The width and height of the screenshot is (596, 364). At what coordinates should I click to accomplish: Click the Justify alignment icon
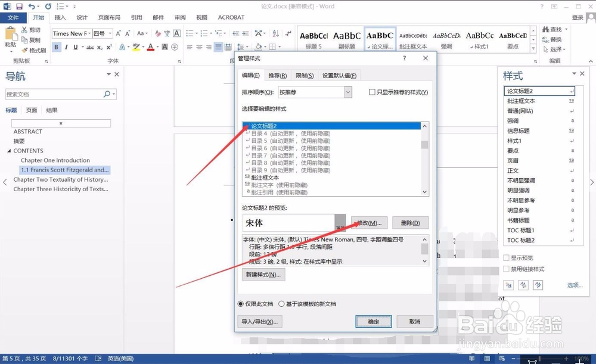pos(218,47)
